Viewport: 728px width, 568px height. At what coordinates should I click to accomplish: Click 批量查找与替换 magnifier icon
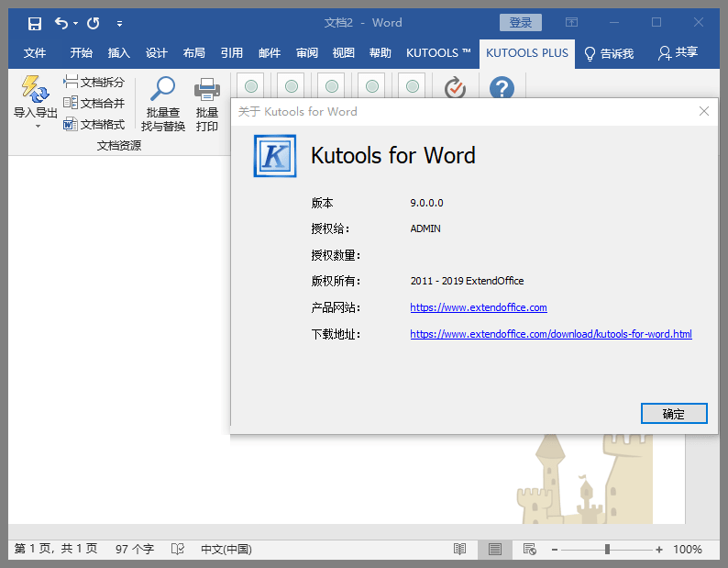[x=163, y=90]
